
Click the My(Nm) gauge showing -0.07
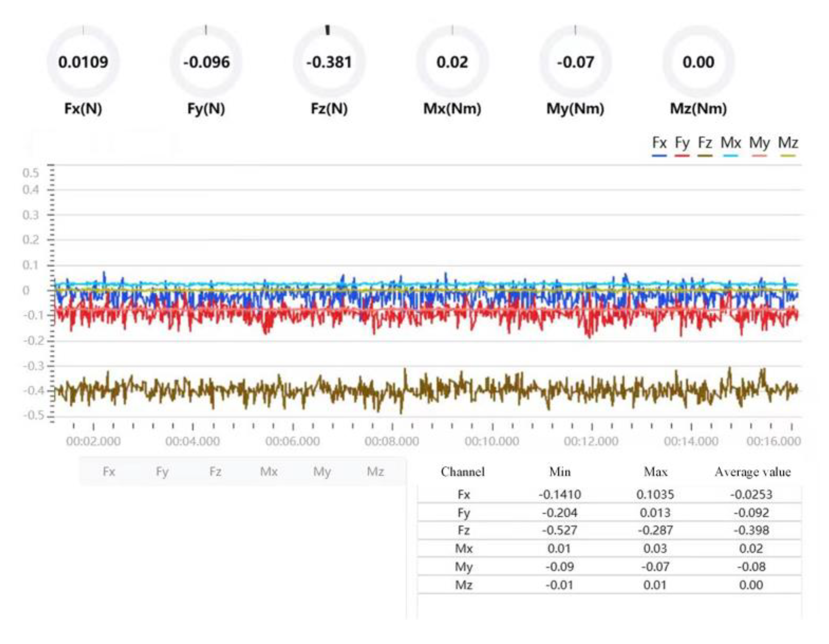pyautogui.click(x=575, y=62)
